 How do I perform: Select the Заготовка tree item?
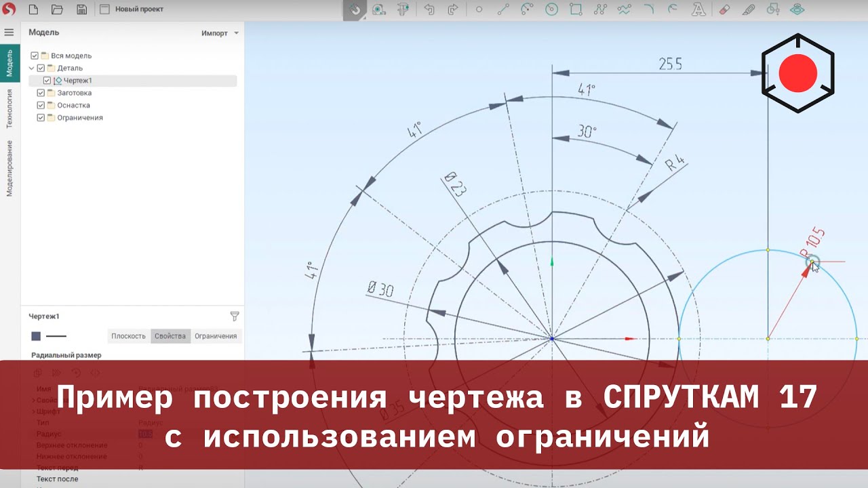tap(75, 93)
